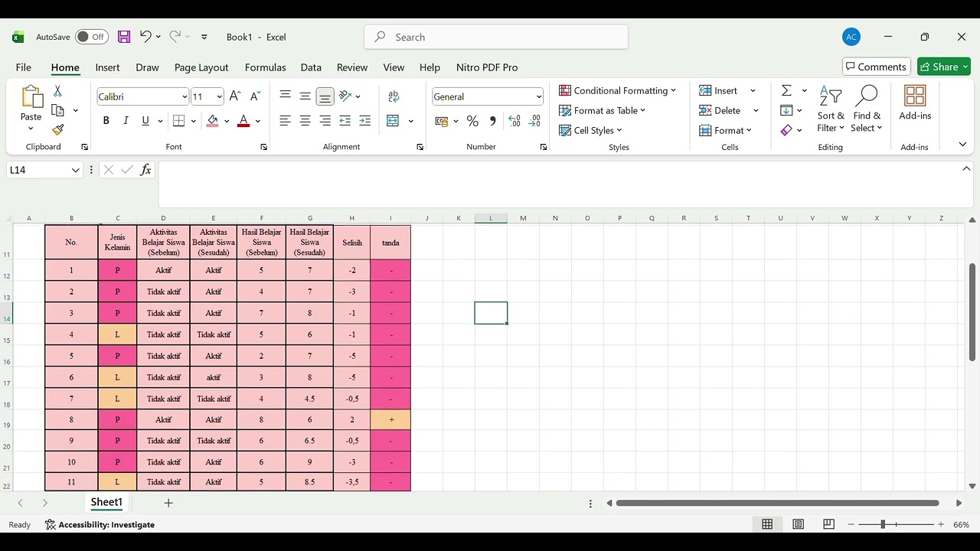Click the Cut scissors icon
The width and height of the screenshot is (980, 551).
coord(57,91)
